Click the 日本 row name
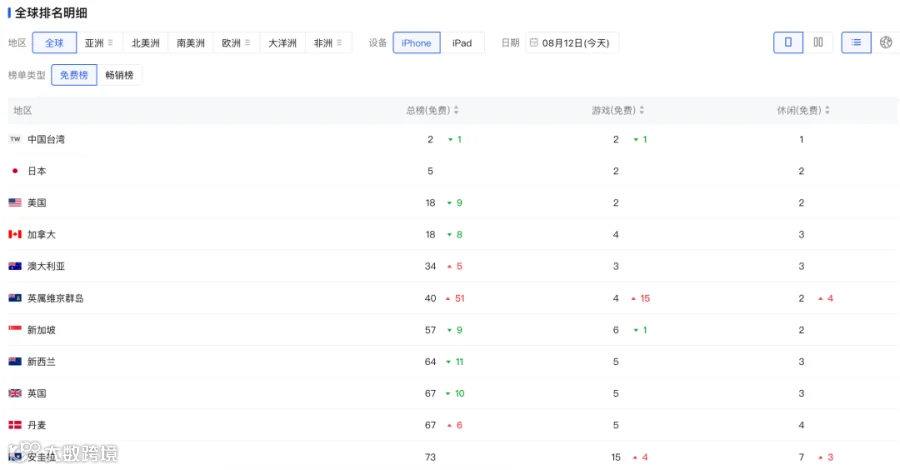This screenshot has width=900, height=470. coord(37,171)
